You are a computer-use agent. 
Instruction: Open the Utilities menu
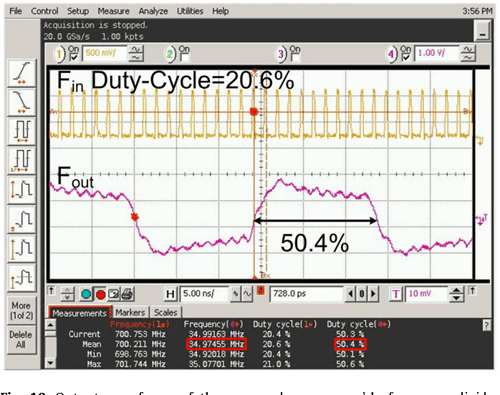[x=190, y=11]
